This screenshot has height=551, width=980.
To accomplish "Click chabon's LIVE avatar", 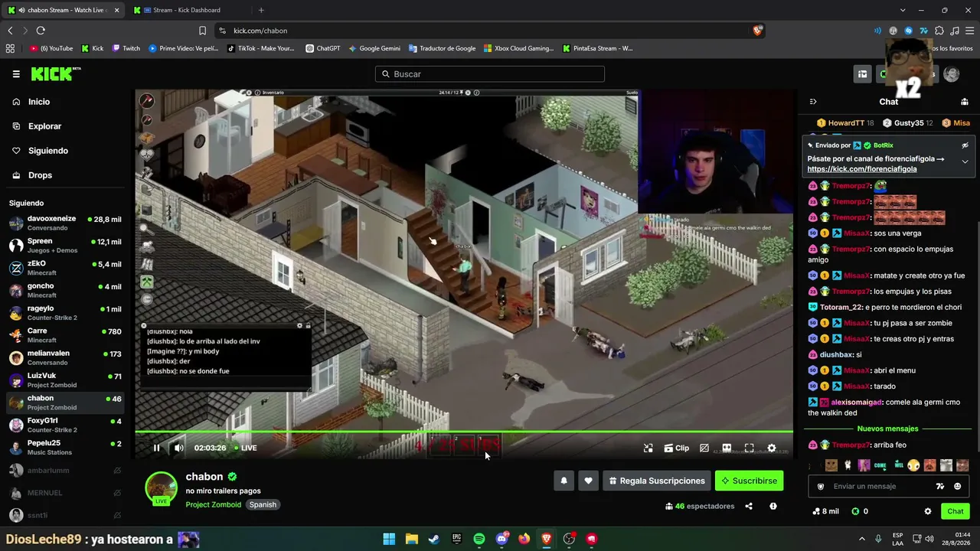I will [161, 488].
